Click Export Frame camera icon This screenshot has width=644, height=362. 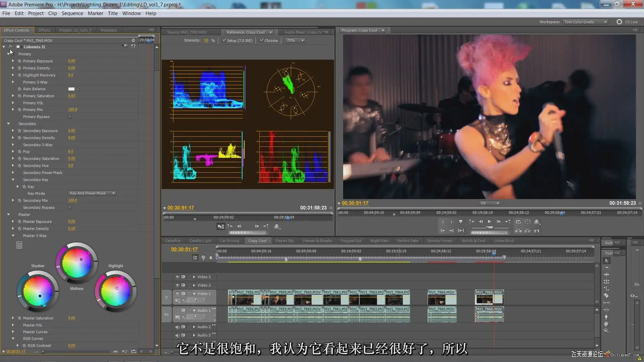point(537,231)
